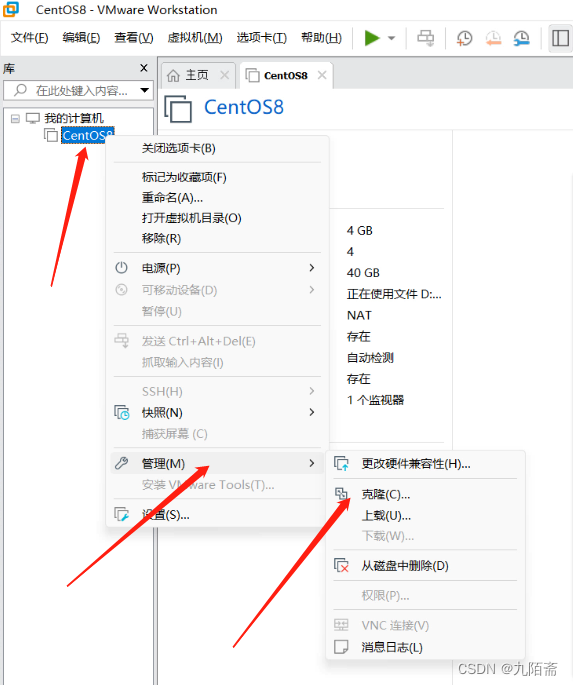Click the search magnifier icon in library
The image size is (573, 685).
coord(20,90)
